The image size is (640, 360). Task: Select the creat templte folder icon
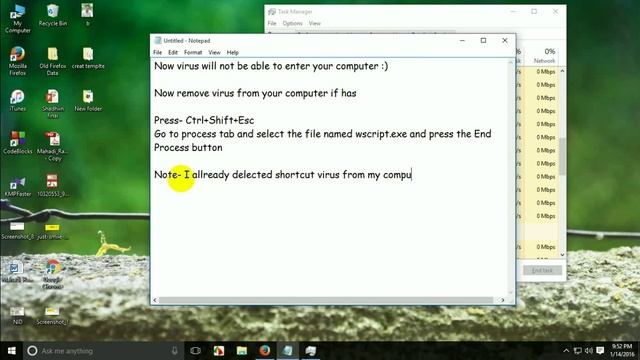pyautogui.click(x=88, y=58)
